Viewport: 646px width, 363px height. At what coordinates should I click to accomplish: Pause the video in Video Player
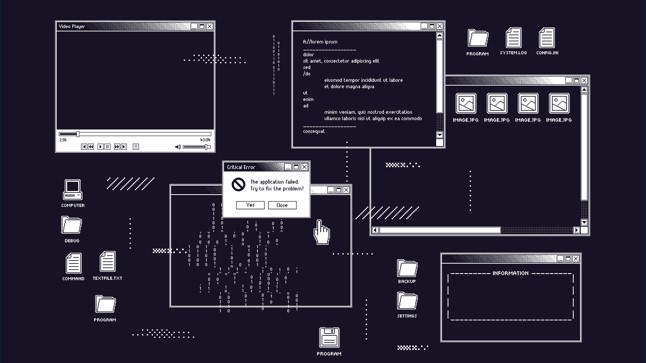tap(107, 147)
